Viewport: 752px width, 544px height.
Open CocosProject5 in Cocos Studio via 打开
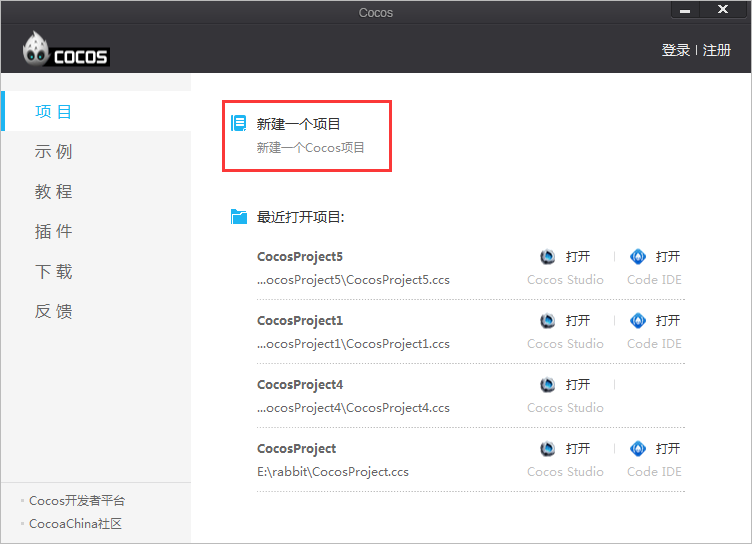[577, 257]
